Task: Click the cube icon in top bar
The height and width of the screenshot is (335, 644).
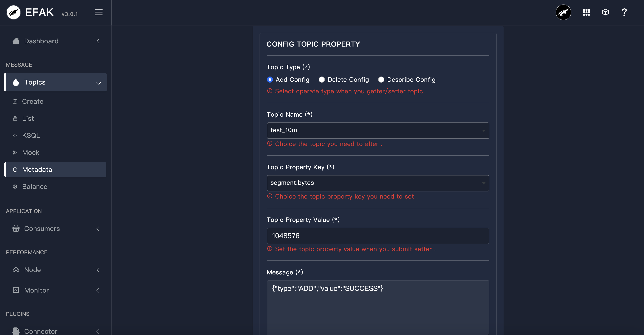Action: [x=605, y=12]
